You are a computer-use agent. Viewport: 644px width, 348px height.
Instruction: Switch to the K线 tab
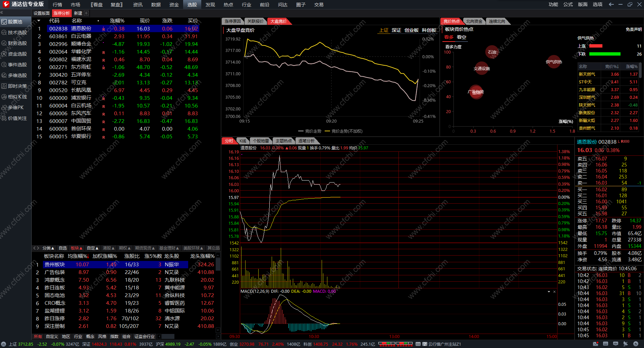243,141
